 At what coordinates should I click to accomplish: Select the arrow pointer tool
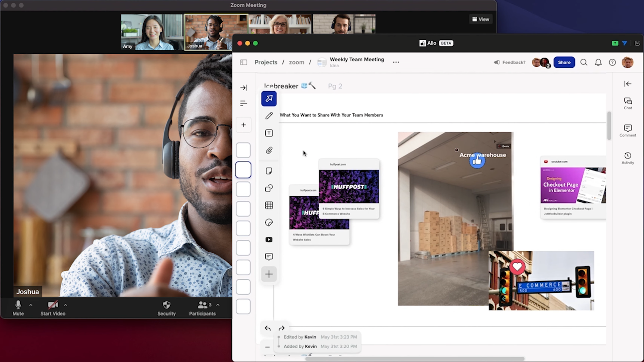269,99
